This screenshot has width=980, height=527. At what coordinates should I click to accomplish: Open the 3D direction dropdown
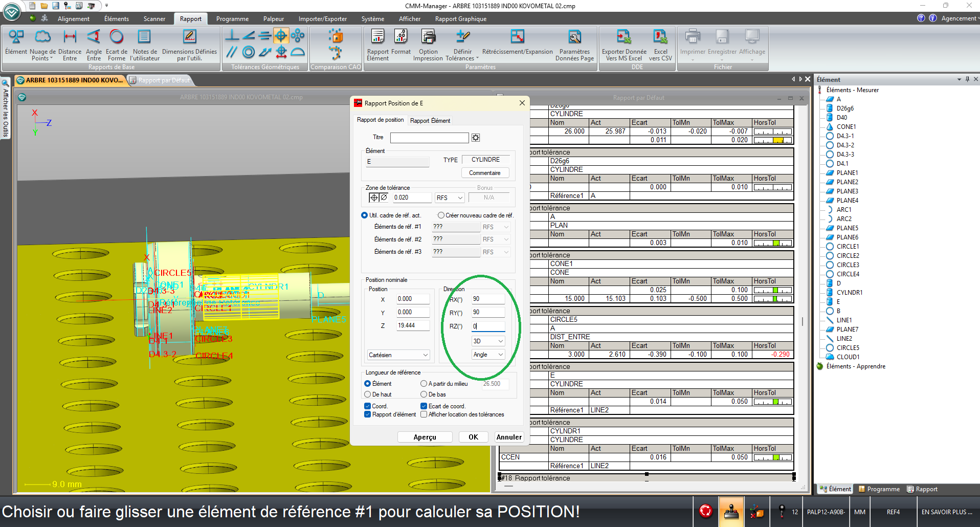click(488, 341)
